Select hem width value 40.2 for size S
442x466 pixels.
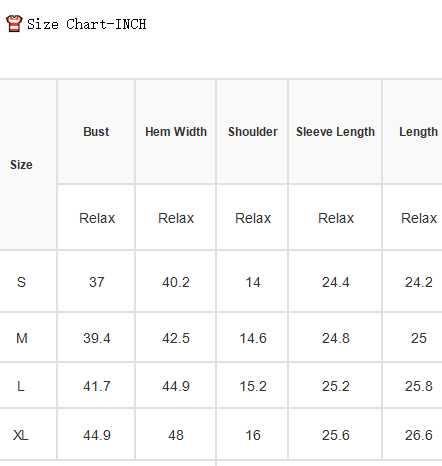click(176, 282)
